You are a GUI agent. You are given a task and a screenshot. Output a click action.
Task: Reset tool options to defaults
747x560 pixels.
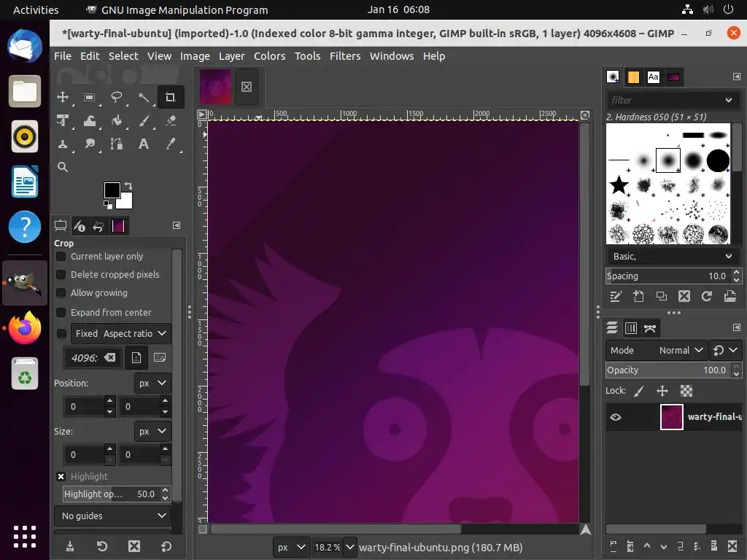tap(166, 546)
